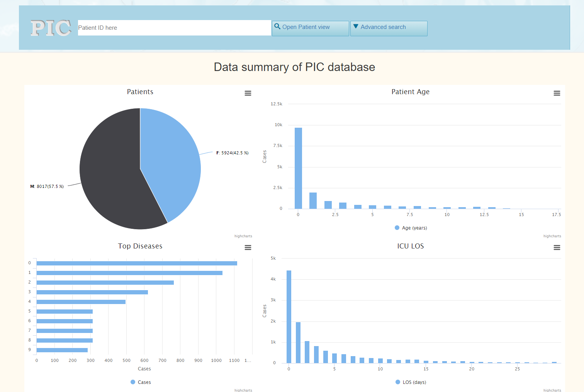Open Top Diseases chart context menu
584x392 pixels.
coord(248,248)
